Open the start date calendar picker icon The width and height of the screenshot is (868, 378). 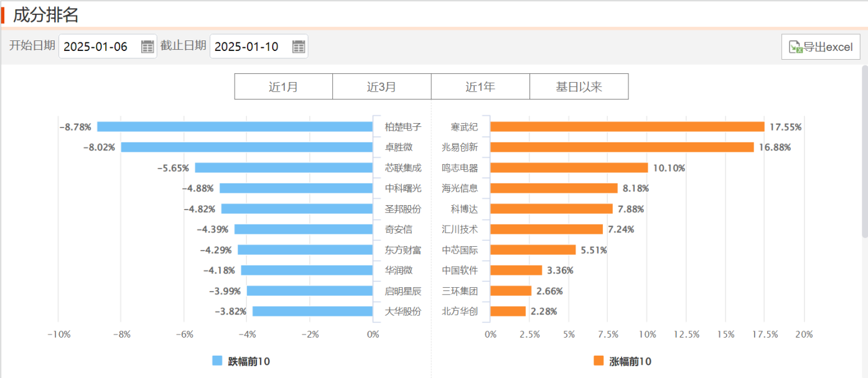(147, 47)
